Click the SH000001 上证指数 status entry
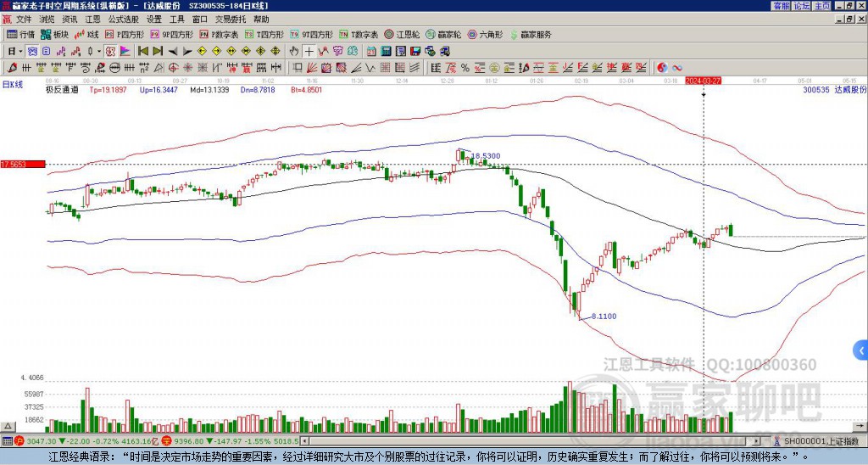The height and width of the screenshot is (465, 868). 821,441
